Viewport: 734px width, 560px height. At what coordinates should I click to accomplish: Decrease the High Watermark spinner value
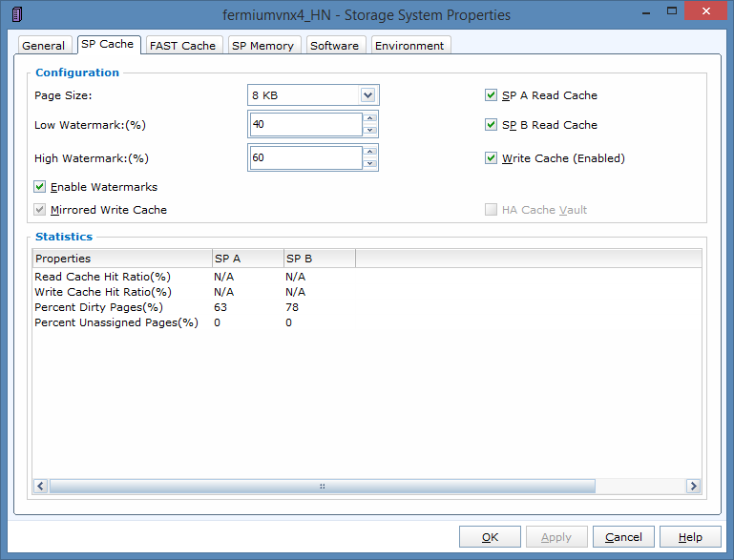pos(370,164)
